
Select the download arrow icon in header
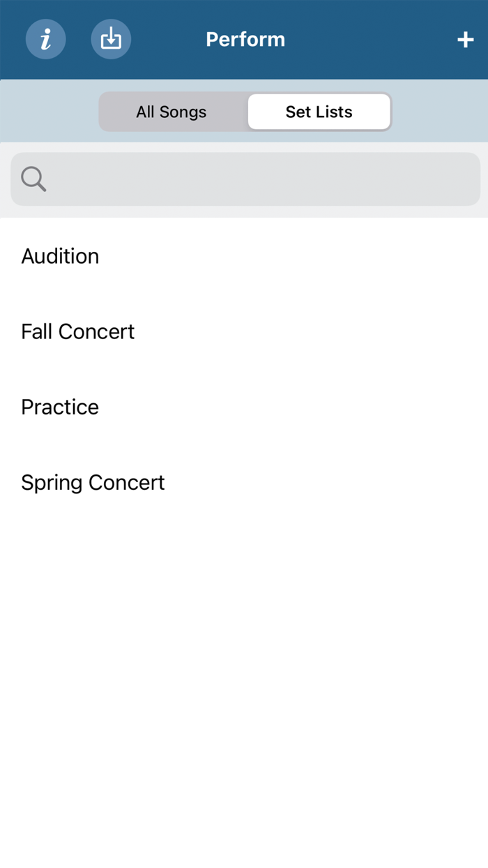point(111,39)
